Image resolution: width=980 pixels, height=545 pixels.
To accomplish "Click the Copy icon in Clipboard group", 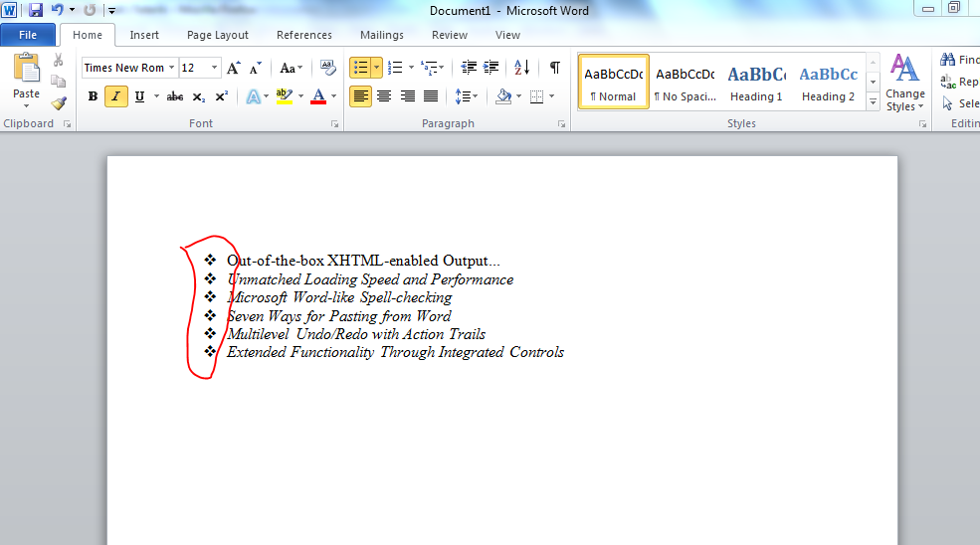I will coord(58,82).
